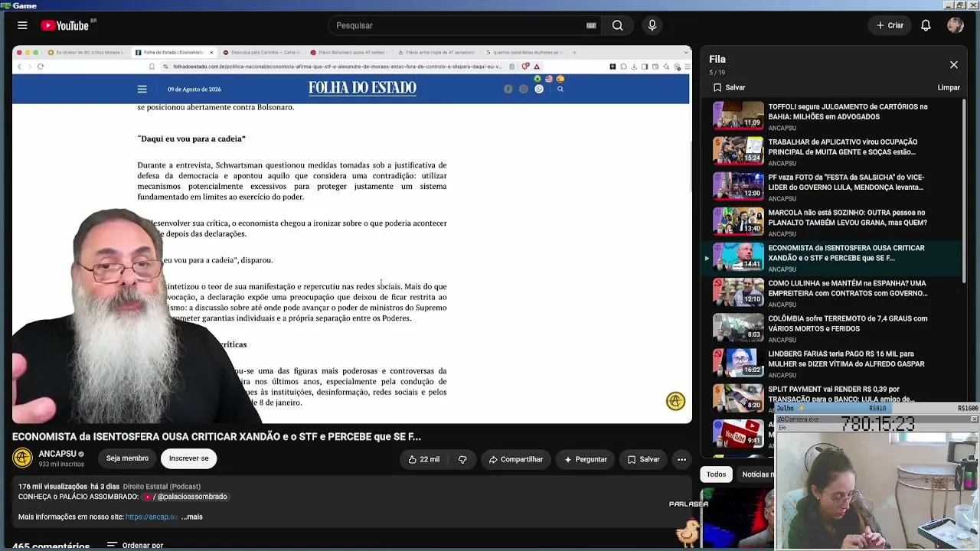Image resolution: width=980 pixels, height=551 pixels.
Task: Open TRABALHAR de APLICATIVO video in queue
Action: tap(833, 151)
